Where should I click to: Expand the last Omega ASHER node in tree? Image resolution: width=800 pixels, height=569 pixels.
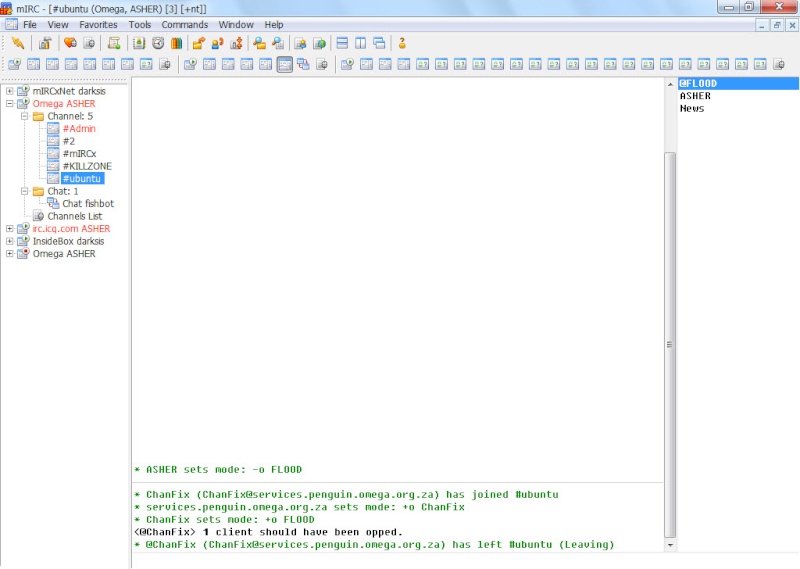tap(10, 254)
